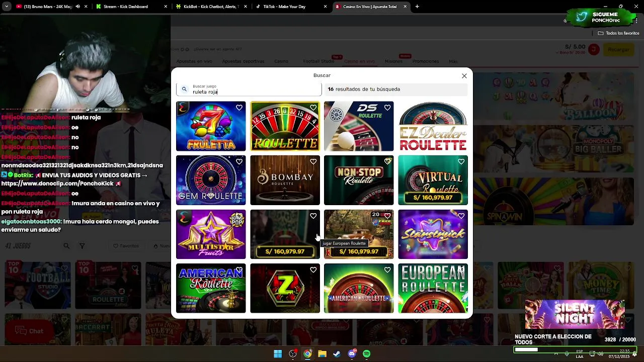
Task: Open the filter funnel icon
Action: 82,246
